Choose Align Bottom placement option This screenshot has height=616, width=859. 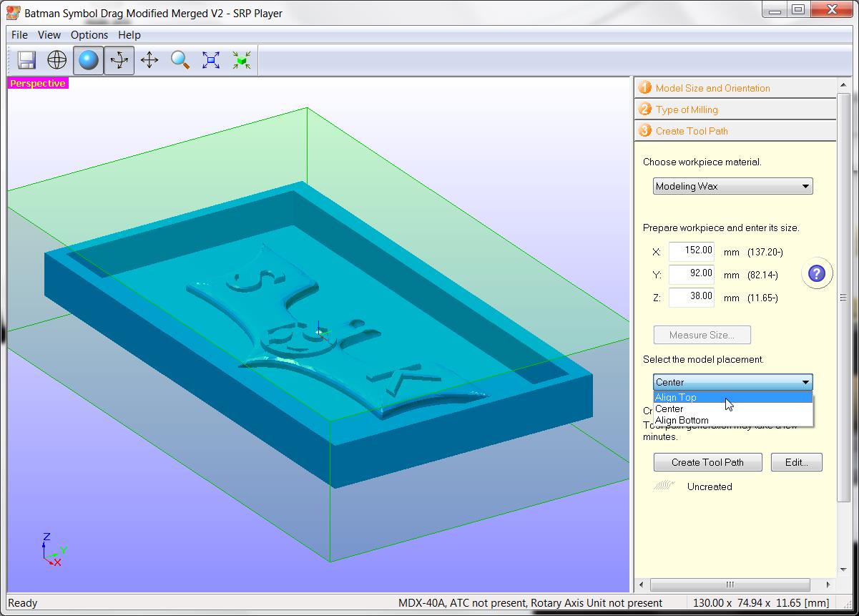point(733,420)
